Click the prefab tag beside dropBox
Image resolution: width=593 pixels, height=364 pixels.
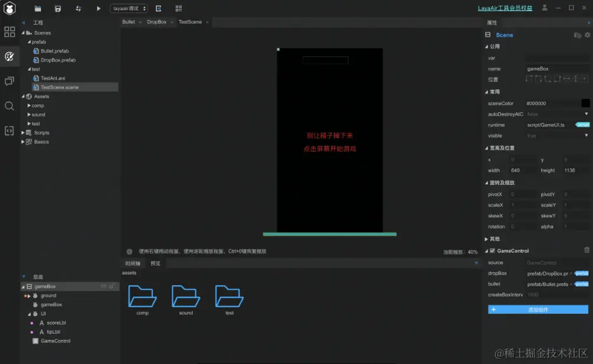[x=582, y=273]
